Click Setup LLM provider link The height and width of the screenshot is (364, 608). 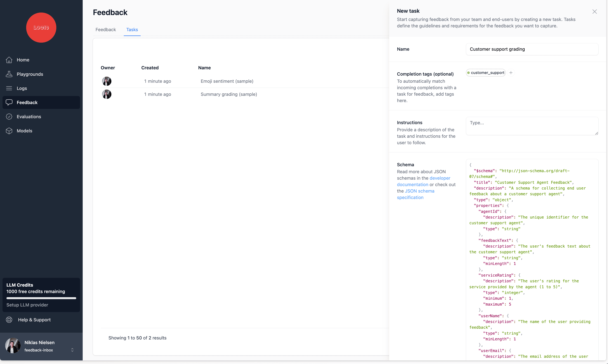[27, 305]
